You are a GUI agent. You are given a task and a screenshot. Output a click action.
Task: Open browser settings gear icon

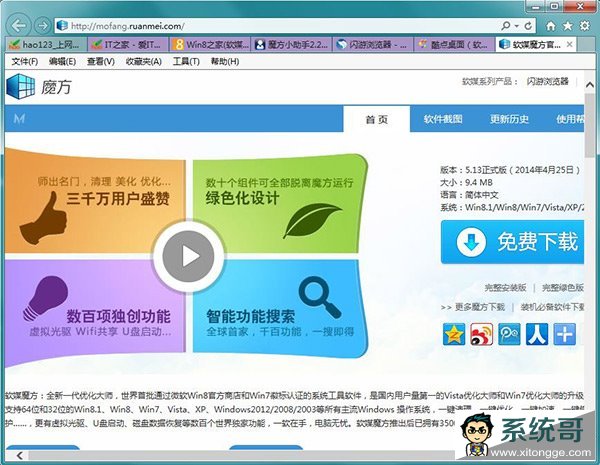[x=585, y=26]
